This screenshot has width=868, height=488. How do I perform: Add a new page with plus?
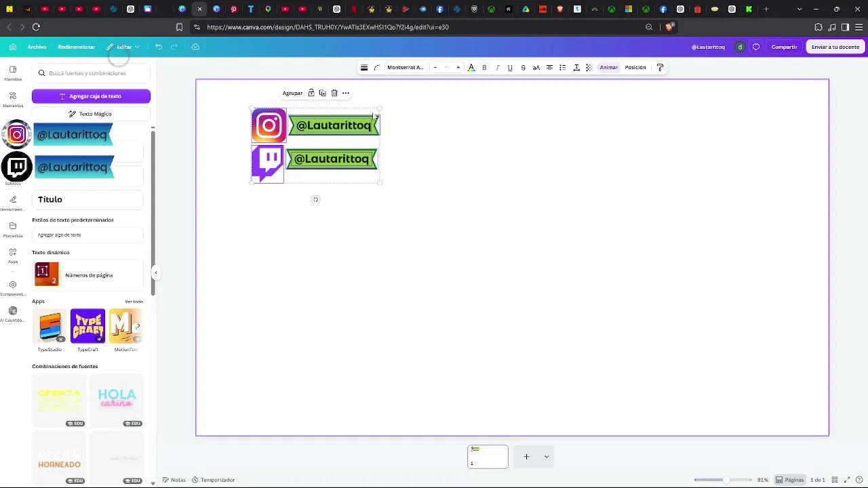[x=526, y=457]
